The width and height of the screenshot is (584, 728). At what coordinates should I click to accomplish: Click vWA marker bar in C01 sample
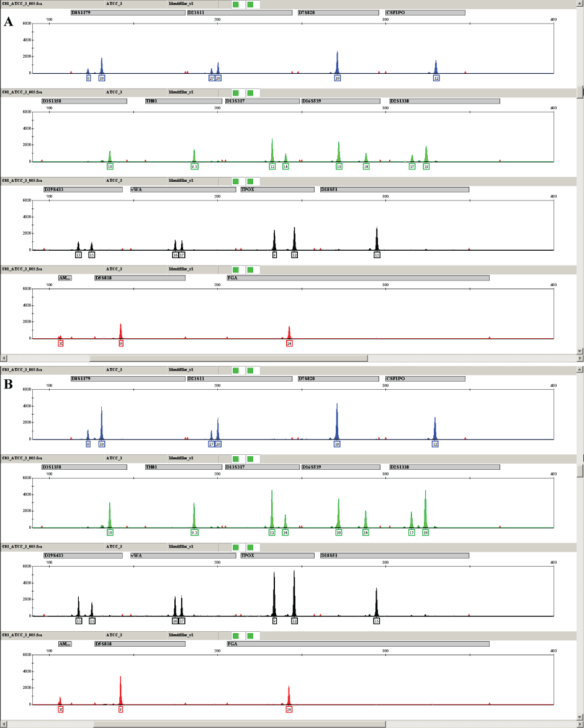[183, 189]
